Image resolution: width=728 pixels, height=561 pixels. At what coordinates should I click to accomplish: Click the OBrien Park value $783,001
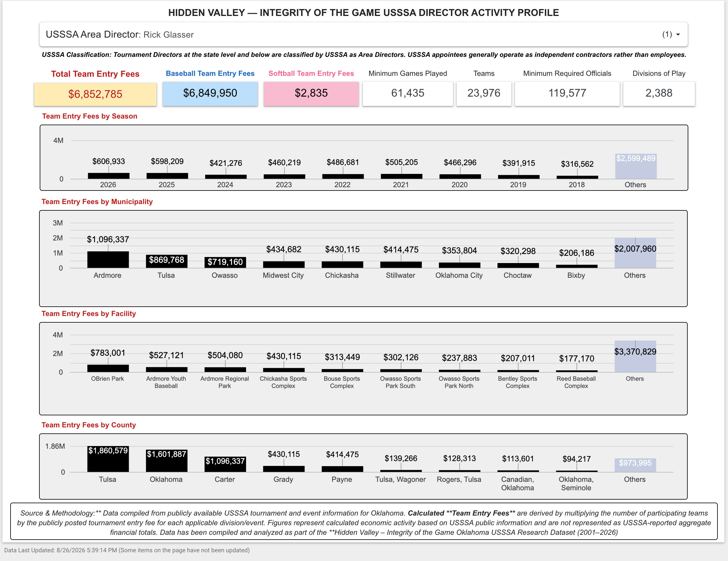tap(108, 353)
